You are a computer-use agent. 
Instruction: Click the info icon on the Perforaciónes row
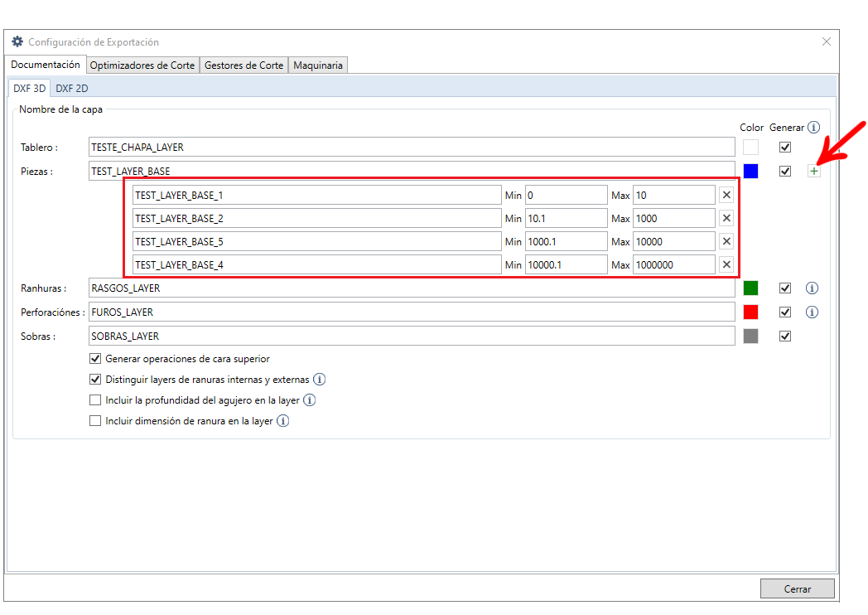click(812, 312)
